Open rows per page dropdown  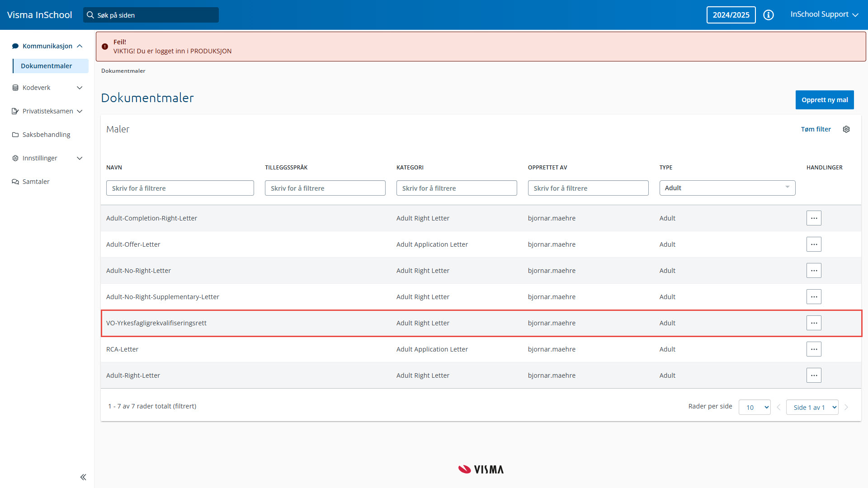tap(755, 407)
